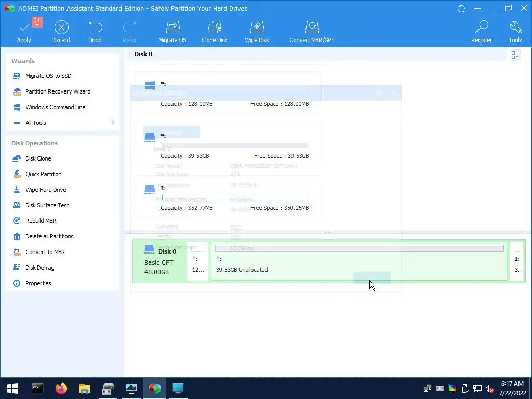Discard pending operations
The height and width of the screenshot is (399, 532).
pos(61,32)
